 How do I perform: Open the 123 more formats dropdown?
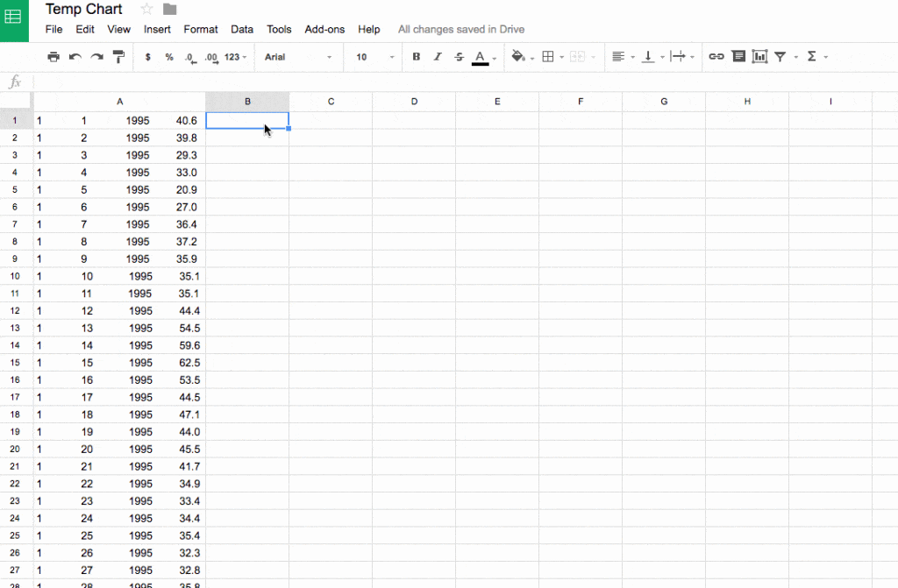[235, 57]
